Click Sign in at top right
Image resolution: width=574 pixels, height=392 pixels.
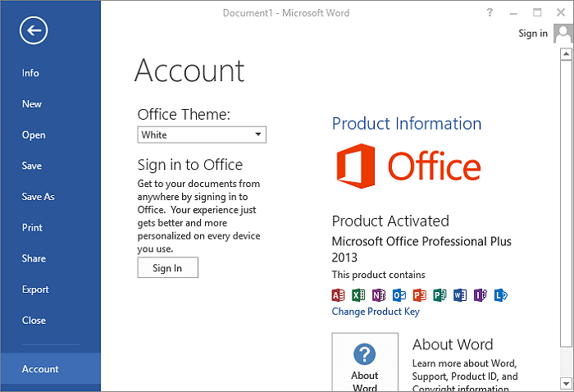tap(533, 34)
